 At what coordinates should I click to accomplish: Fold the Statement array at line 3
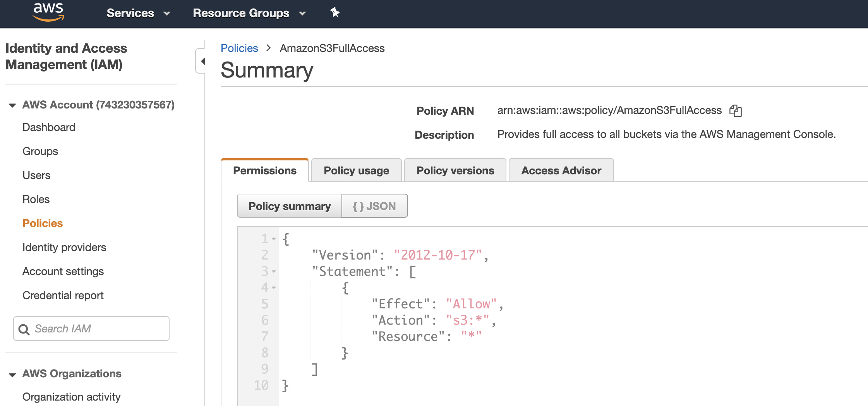point(274,272)
